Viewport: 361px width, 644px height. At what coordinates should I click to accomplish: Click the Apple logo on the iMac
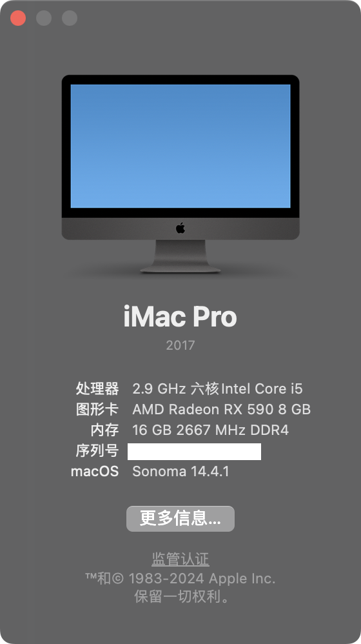pyautogui.click(x=180, y=228)
